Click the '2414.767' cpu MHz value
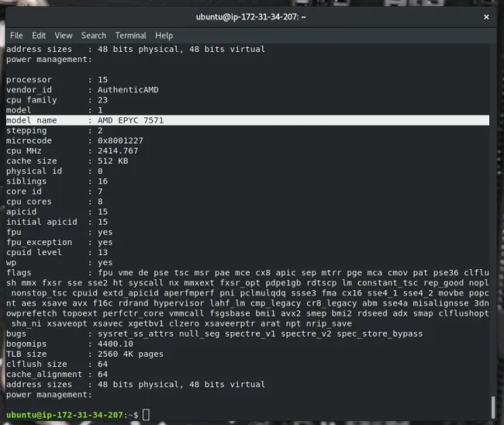The width and height of the screenshot is (504, 425). click(x=118, y=150)
